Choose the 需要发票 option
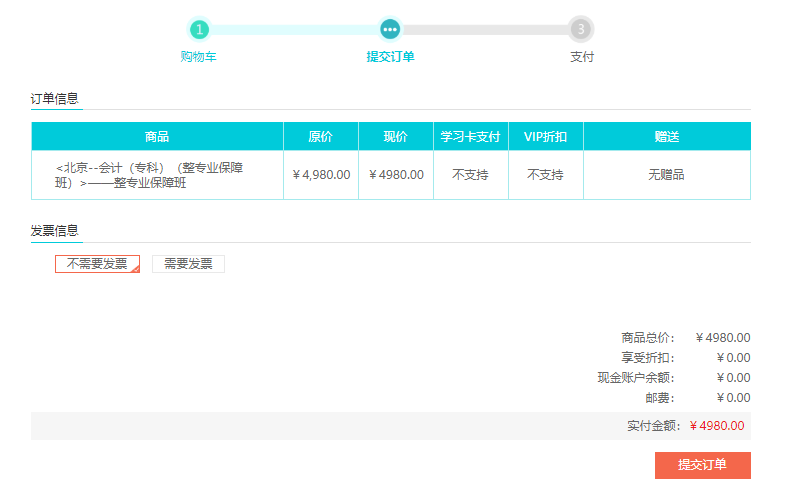 tap(188, 264)
